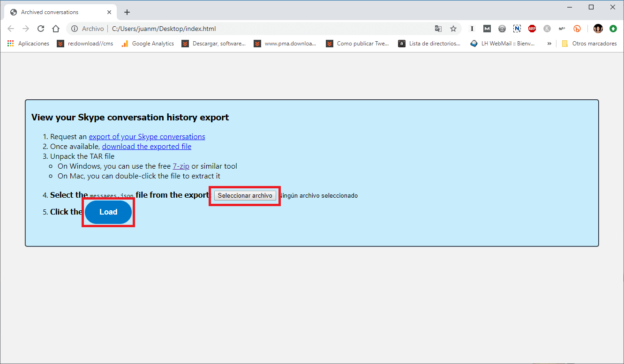Image resolution: width=624 pixels, height=364 pixels.
Task: Open the Google Analytics bookmark
Action: pyautogui.click(x=148, y=44)
